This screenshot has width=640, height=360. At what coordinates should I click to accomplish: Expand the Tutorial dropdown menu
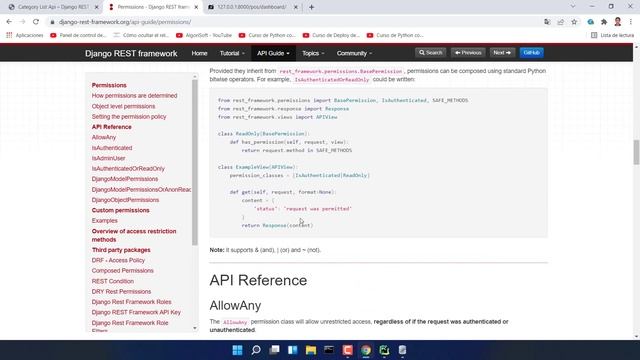coord(232,53)
